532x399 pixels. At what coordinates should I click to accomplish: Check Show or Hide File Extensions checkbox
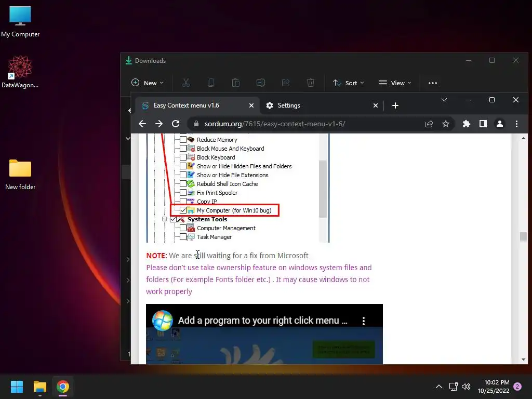click(x=183, y=175)
